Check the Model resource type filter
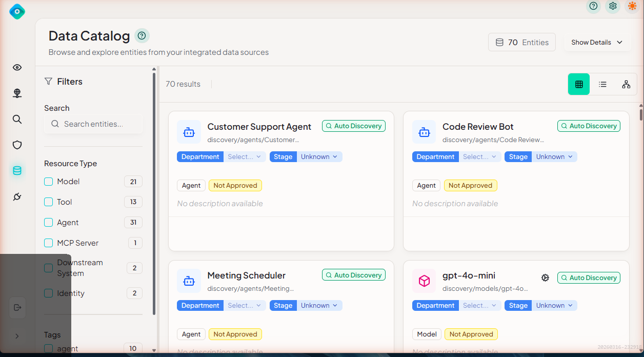The image size is (644, 357). tap(49, 182)
